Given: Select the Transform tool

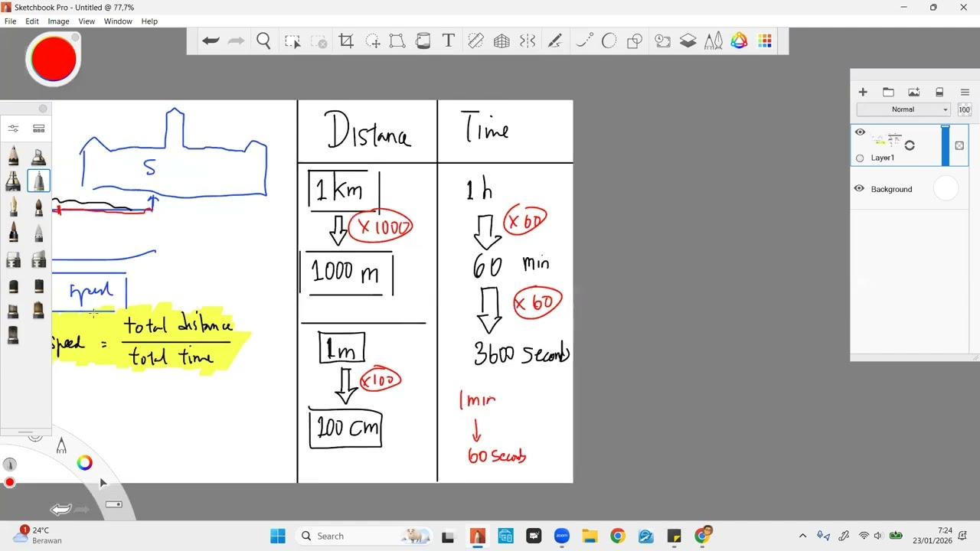Looking at the screenshot, I should pos(397,41).
